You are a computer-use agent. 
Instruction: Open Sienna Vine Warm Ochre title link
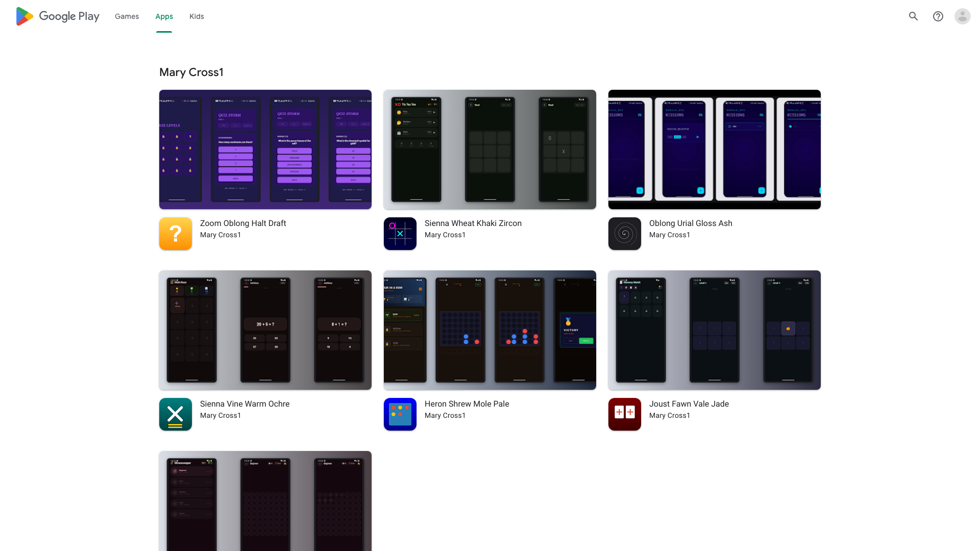point(244,404)
